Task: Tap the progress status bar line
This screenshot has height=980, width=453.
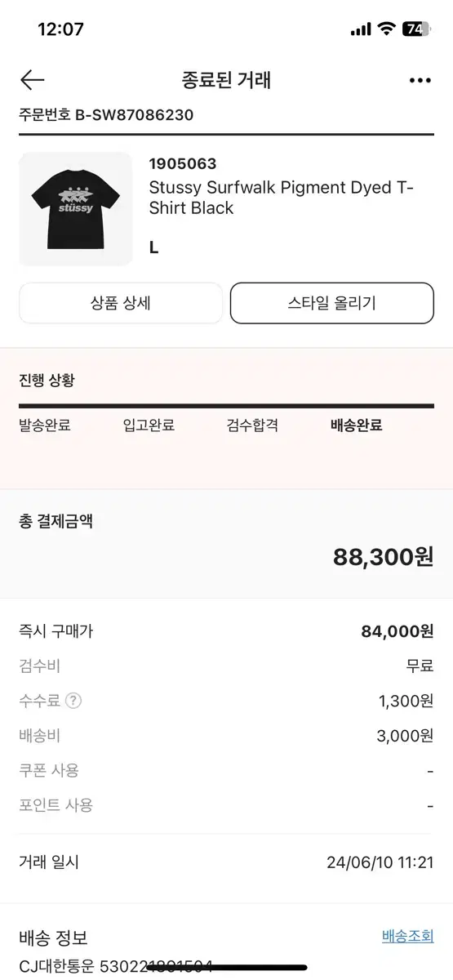Action: pyautogui.click(x=226, y=406)
